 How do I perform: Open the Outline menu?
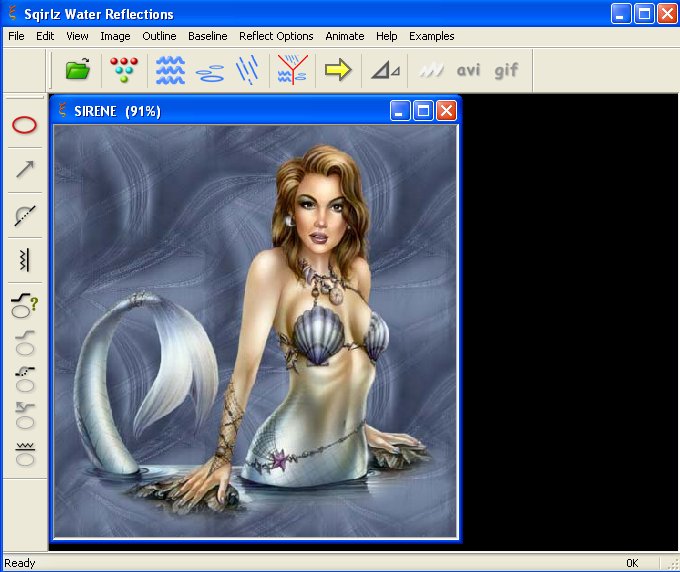[159, 36]
